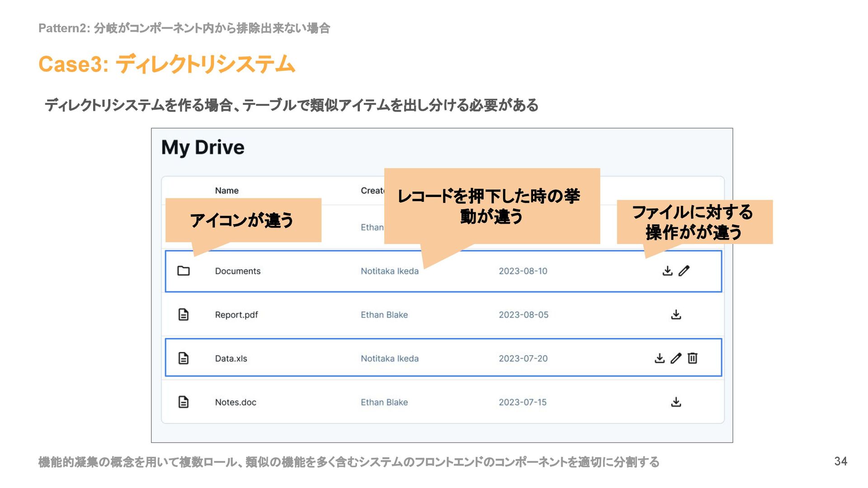The width and height of the screenshot is (868, 488).
Task: Click the Documents folder icon
Action: tap(183, 271)
